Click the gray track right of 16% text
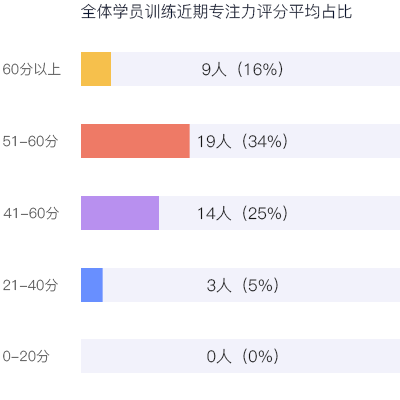The width and height of the screenshot is (400, 400). pos(342,69)
